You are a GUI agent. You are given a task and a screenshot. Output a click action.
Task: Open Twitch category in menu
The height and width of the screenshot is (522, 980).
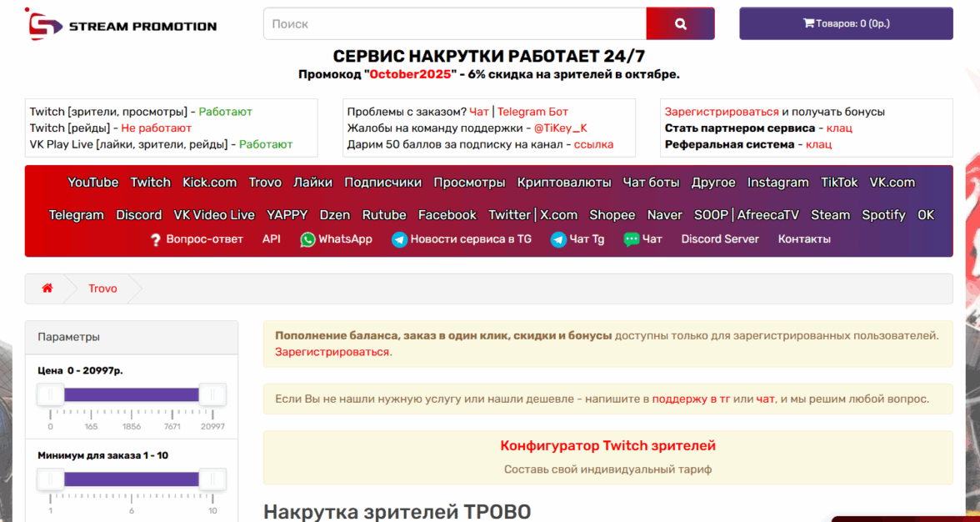coord(151,183)
